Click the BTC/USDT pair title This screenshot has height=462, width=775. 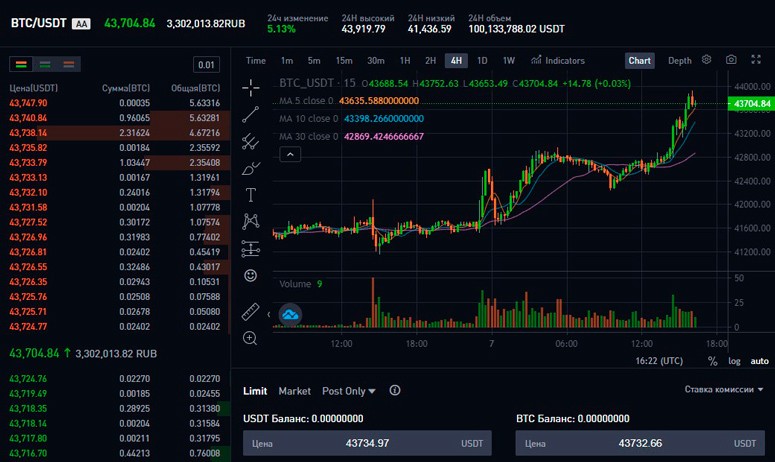click(39, 23)
